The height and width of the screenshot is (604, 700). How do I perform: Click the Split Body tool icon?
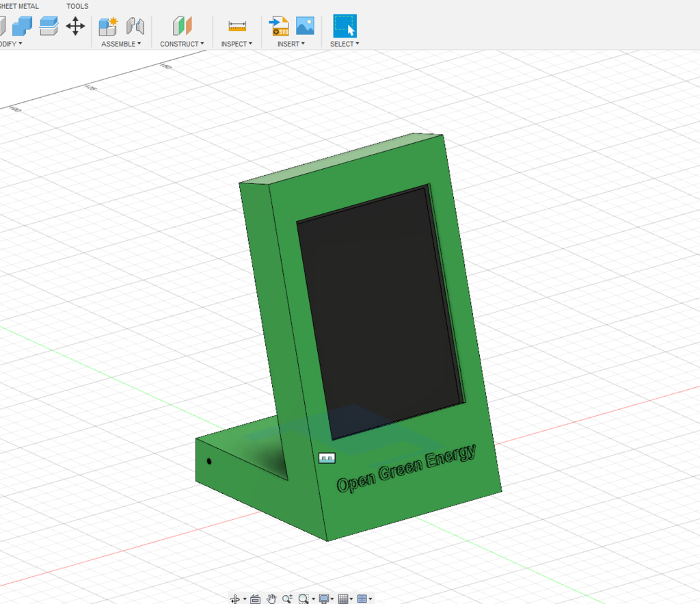point(49,27)
